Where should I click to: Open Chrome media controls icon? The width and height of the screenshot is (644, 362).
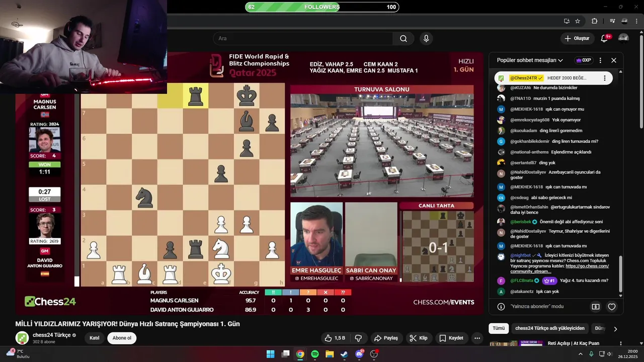(612, 21)
